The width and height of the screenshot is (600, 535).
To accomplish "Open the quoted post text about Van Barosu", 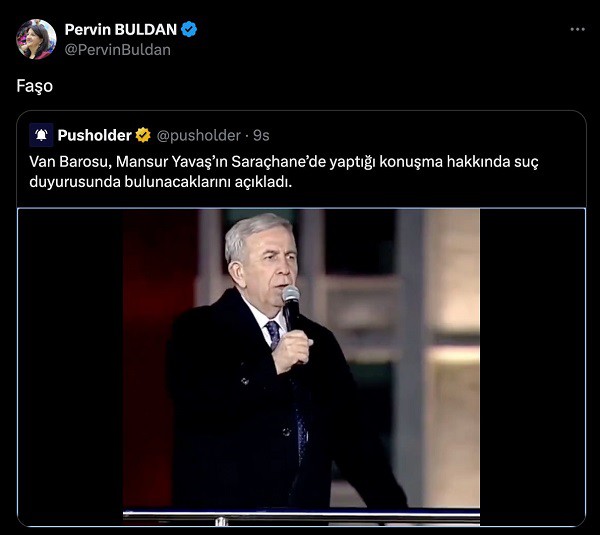I will (284, 171).
